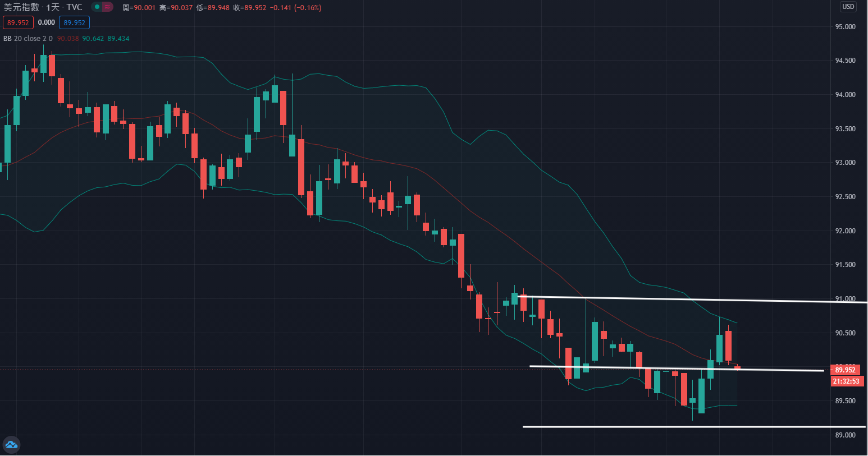Click the green market status dot

[x=97, y=7]
